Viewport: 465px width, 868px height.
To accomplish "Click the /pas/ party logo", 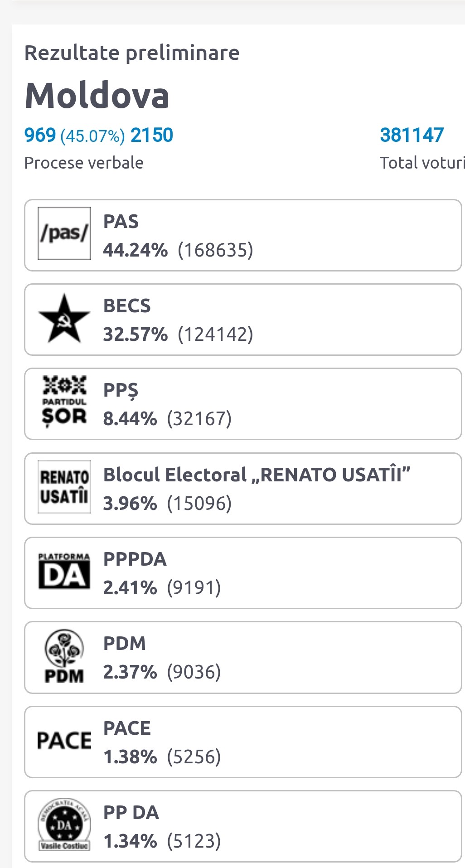I will (x=64, y=233).
